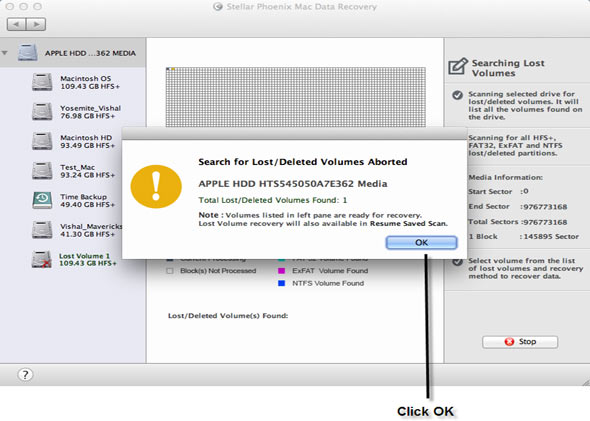Click the Vishal_Mavericks 41.30 GB label
Image resolution: width=590 pixels, height=421 pixels.
click(x=91, y=230)
